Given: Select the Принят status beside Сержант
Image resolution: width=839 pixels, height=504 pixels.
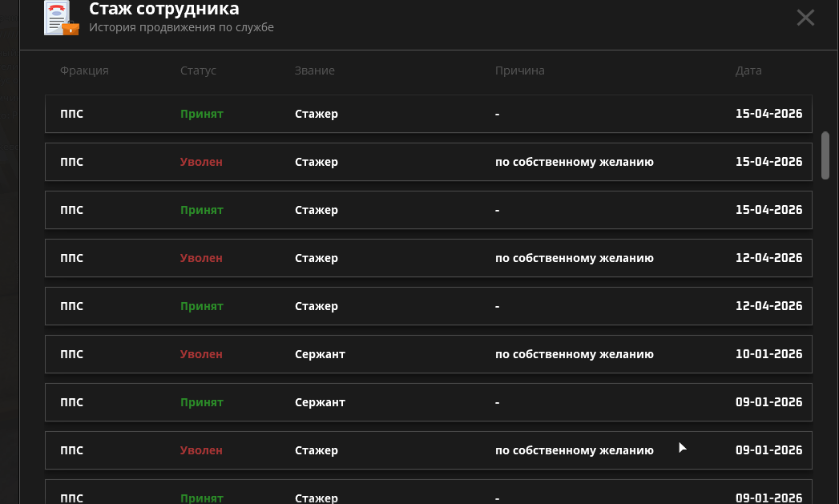Looking at the screenshot, I should [201, 402].
